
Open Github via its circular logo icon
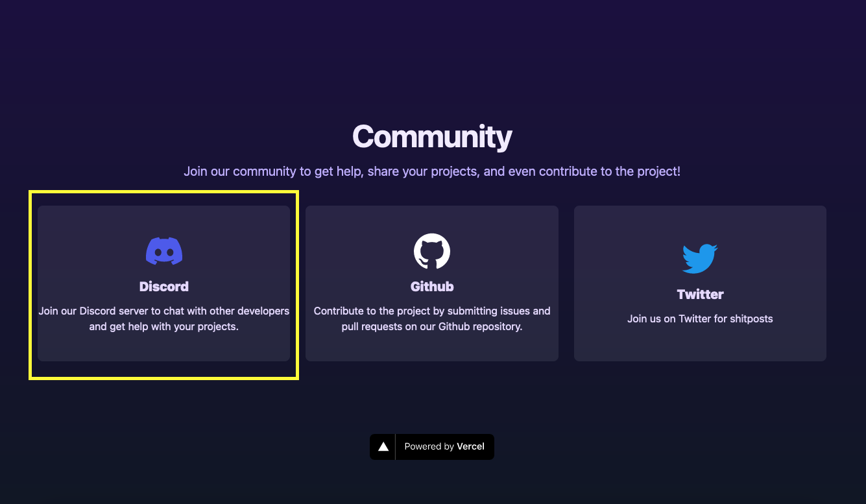(x=432, y=251)
